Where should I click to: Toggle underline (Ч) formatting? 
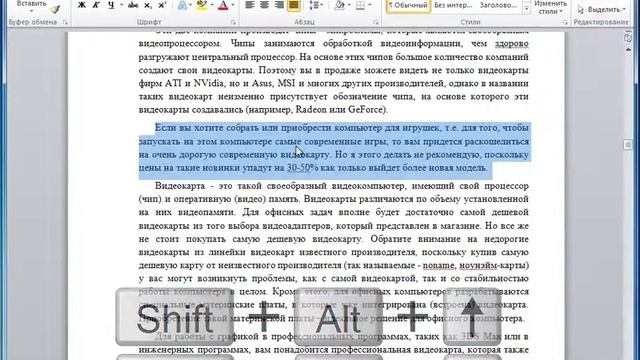pyautogui.click(x=111, y=5)
